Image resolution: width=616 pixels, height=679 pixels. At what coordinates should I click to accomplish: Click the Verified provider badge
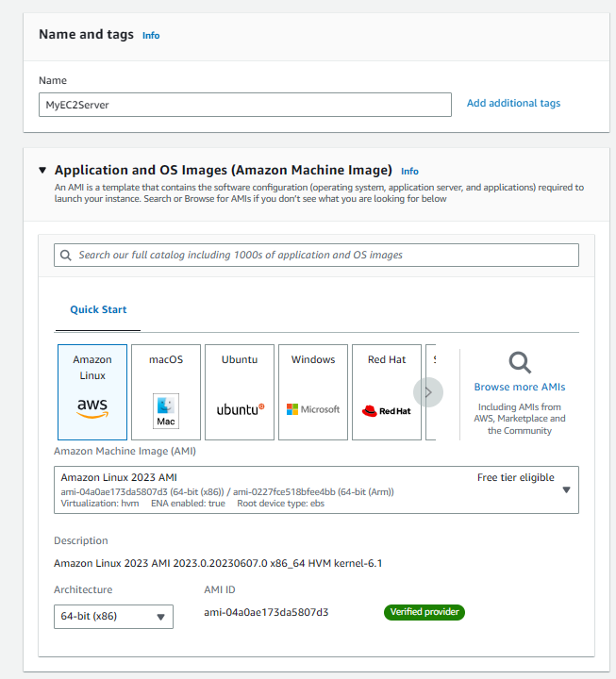pyautogui.click(x=425, y=612)
